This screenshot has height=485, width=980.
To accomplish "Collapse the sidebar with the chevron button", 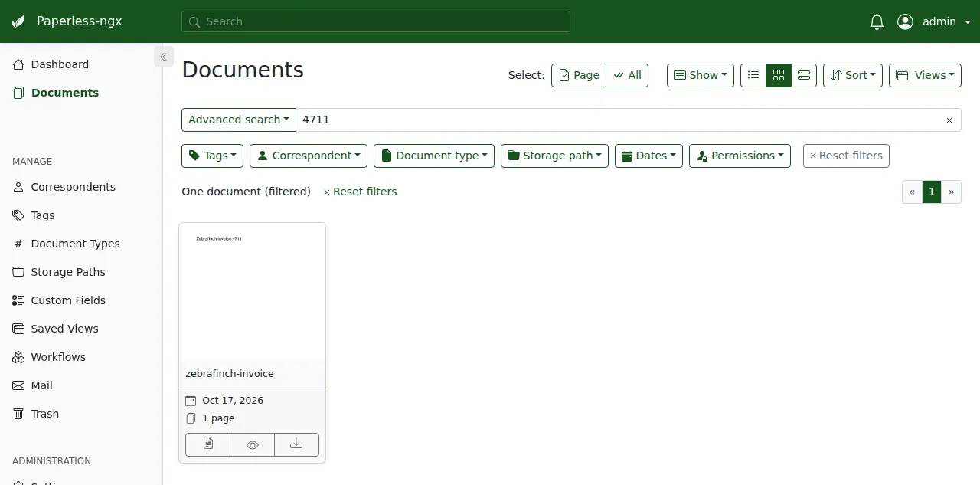I will [x=163, y=57].
